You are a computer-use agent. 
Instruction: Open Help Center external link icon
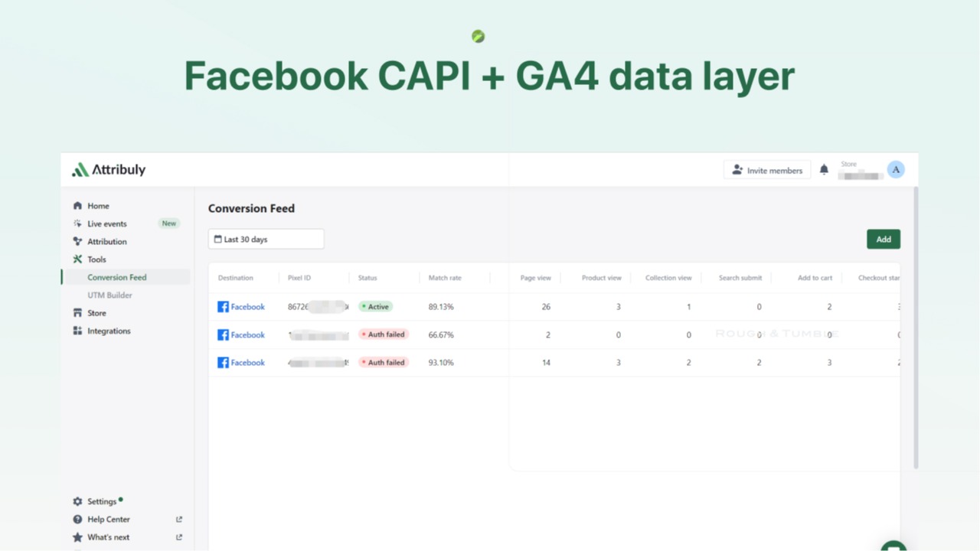pyautogui.click(x=179, y=520)
